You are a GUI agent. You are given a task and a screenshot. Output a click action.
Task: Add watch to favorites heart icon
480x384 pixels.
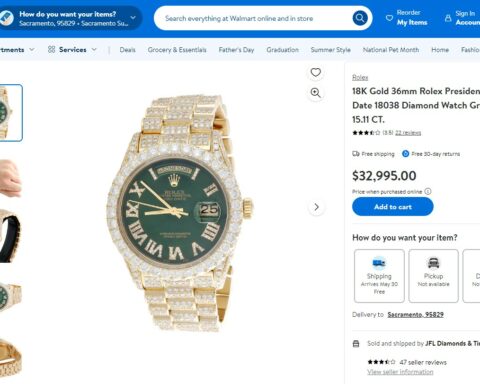[315, 72]
